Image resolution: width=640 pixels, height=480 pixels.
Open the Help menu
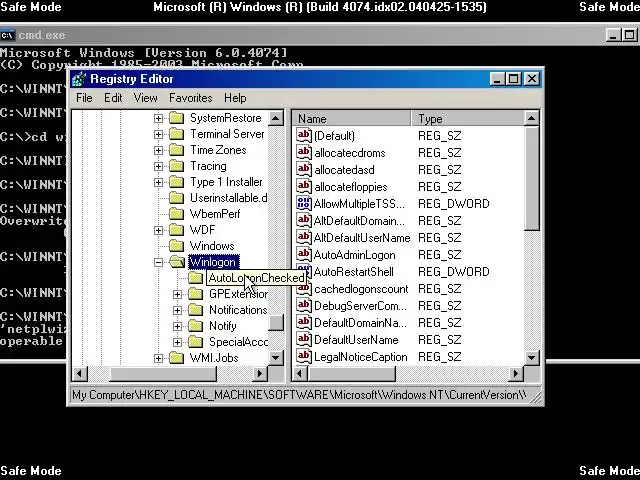235,98
